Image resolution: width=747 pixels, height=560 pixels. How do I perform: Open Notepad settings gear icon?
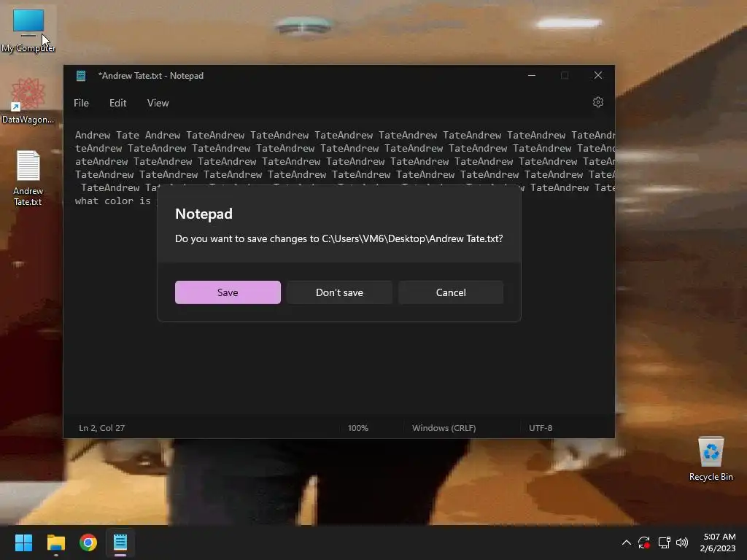click(x=598, y=102)
